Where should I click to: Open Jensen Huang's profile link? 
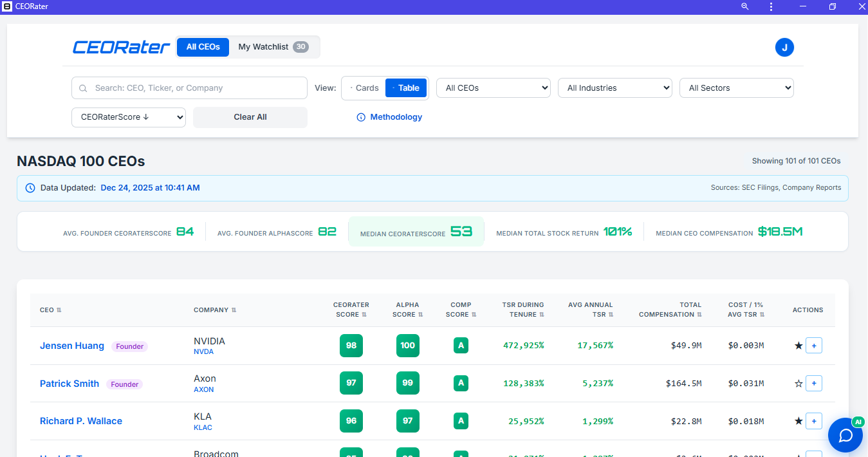72,346
